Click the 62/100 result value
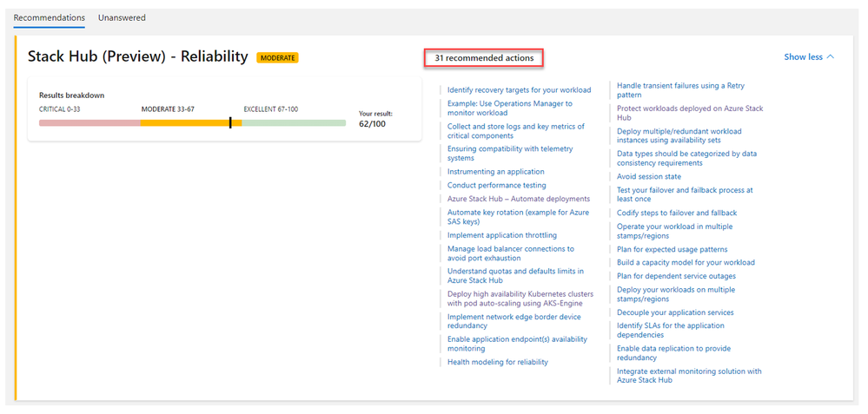Viewport: 868px width, 414px height. click(372, 124)
